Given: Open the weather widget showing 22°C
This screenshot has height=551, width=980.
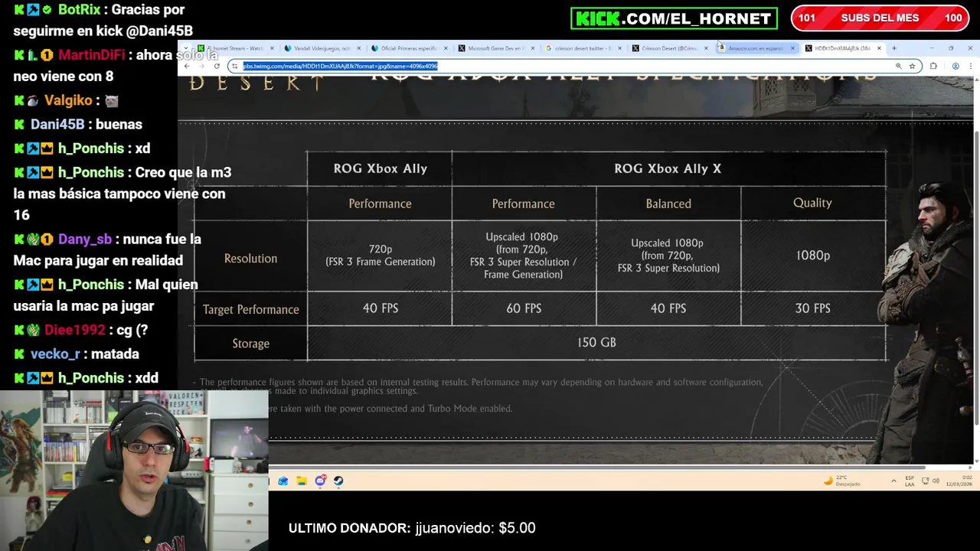Looking at the screenshot, I should tap(842, 481).
